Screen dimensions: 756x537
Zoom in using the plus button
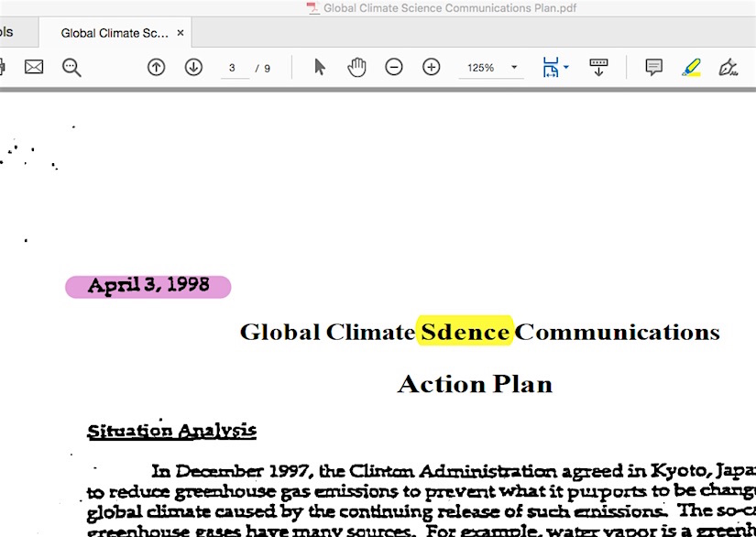(432, 67)
